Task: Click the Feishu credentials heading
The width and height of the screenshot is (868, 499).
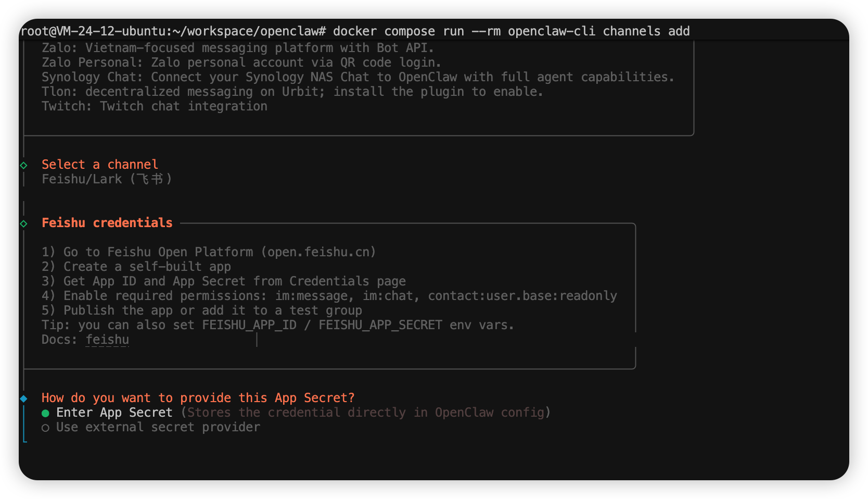Action: coord(107,223)
